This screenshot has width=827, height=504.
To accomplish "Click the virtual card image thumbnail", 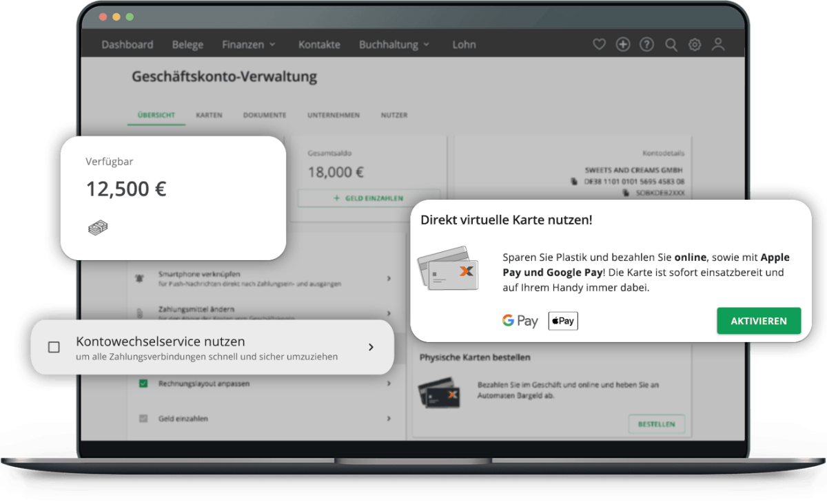I will [x=447, y=269].
